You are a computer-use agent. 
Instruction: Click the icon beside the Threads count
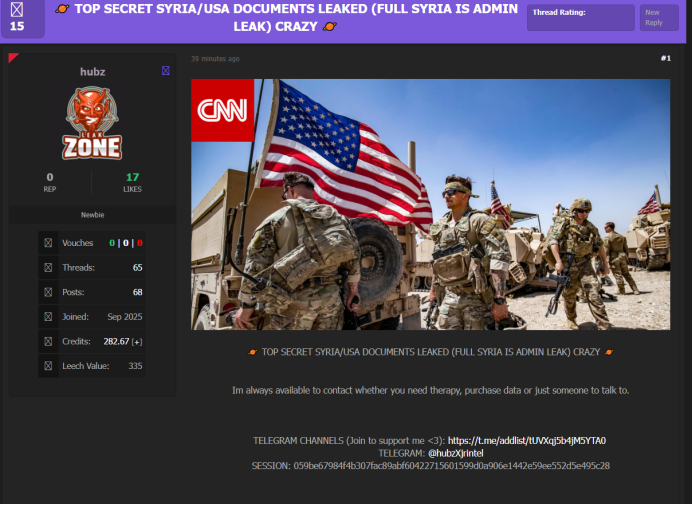tap(48, 268)
